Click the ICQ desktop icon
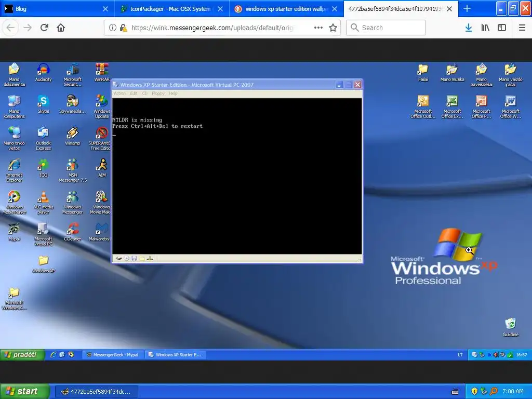 click(44, 168)
